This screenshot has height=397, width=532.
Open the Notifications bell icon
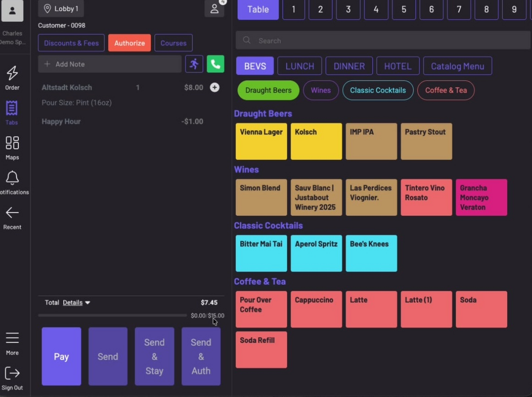click(12, 178)
